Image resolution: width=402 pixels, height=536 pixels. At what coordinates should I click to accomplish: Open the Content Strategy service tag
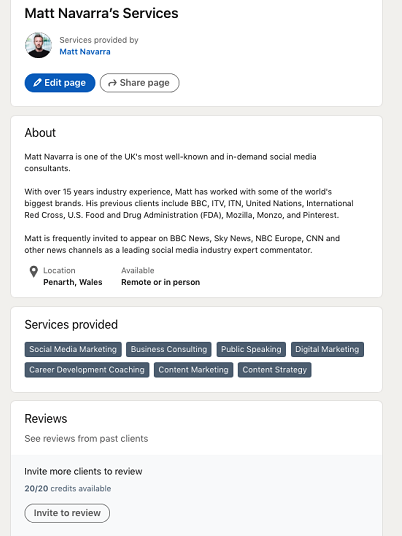[274, 370]
